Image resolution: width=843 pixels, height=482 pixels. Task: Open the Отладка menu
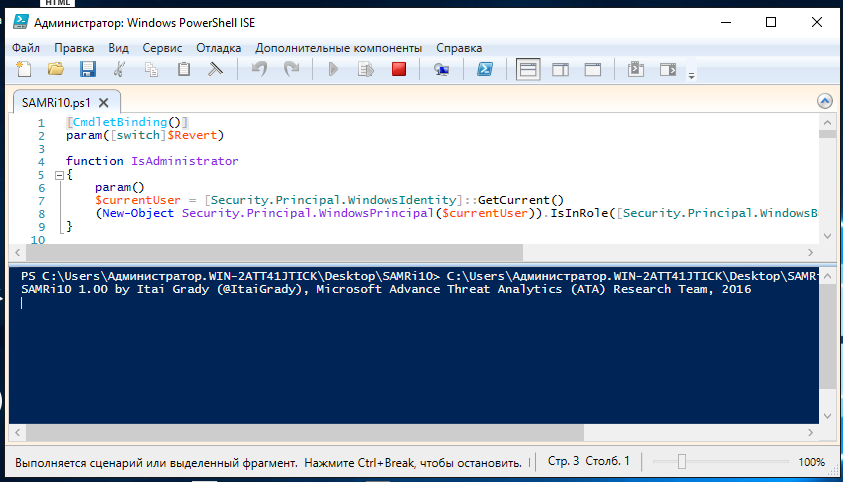pyautogui.click(x=218, y=48)
